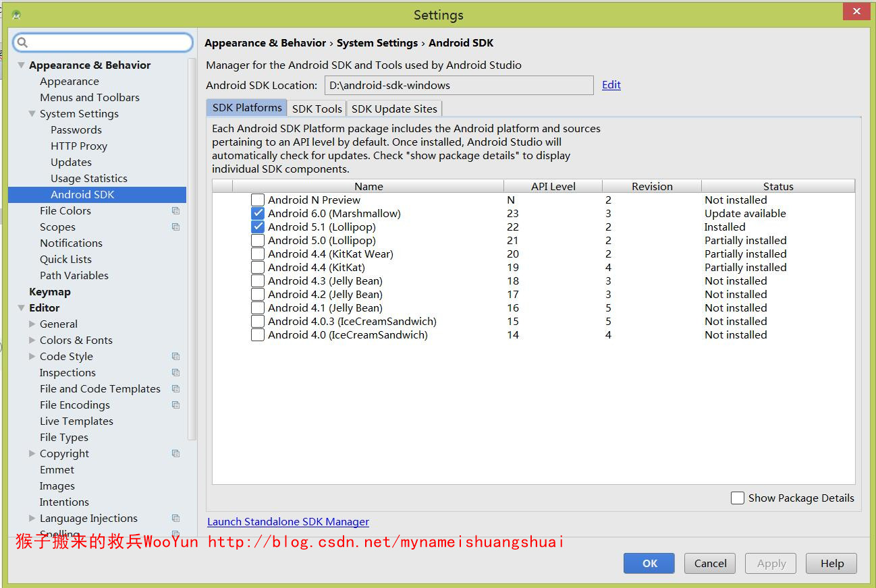Confirm settings with OK button
Screen dimensions: 876x588
[649, 564]
